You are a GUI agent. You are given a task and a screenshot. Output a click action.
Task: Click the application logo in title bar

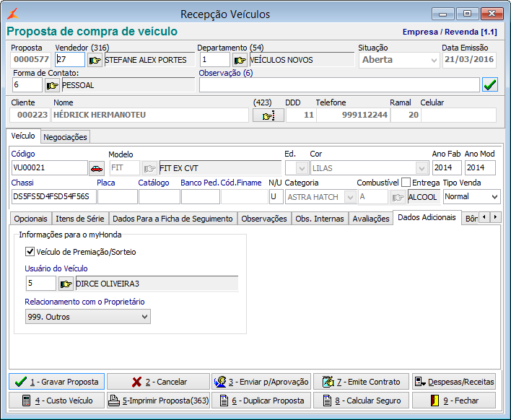(14, 14)
